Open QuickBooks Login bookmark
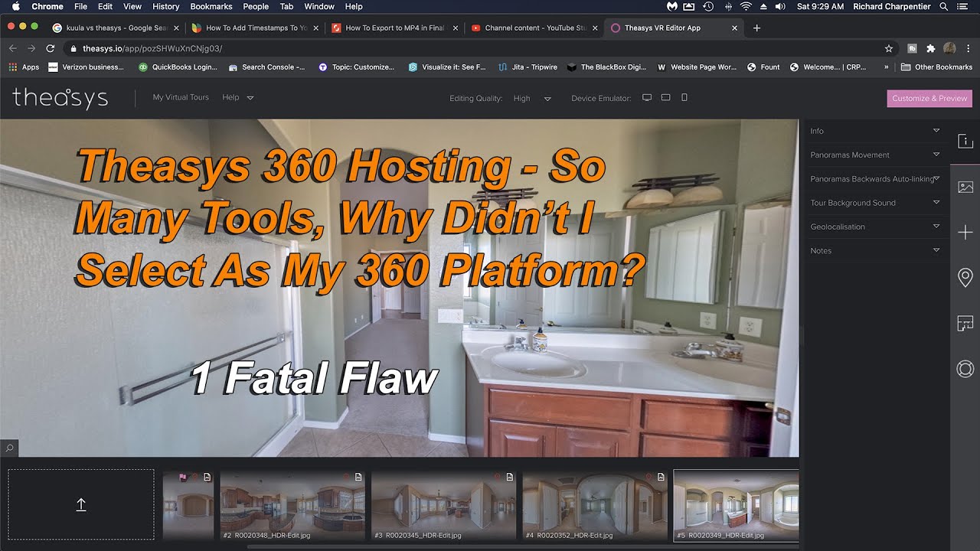The height and width of the screenshot is (551, 980). pos(178,67)
